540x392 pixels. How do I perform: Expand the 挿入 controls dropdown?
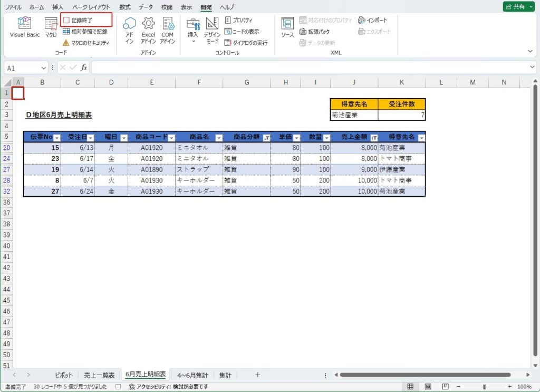(193, 41)
